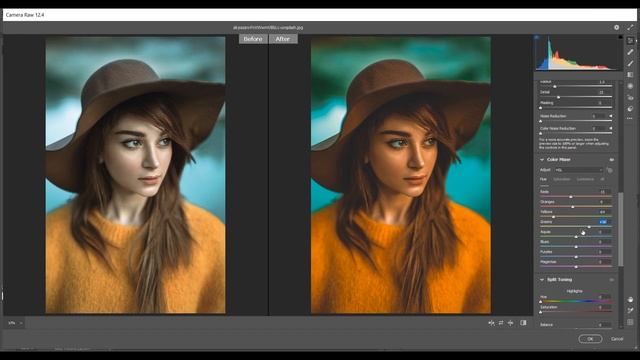The image size is (640, 360).
Task: Click the Aquas hue slider
Action: (x=576, y=237)
